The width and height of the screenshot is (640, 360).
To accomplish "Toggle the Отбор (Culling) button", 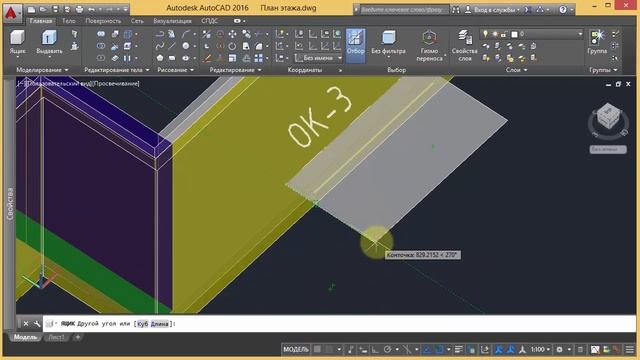I will tap(356, 45).
